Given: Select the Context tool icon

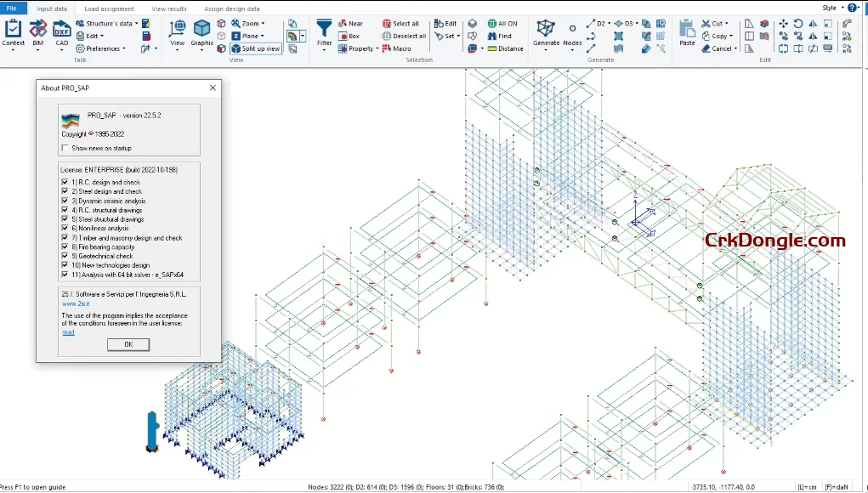Looking at the screenshot, I should click(14, 34).
